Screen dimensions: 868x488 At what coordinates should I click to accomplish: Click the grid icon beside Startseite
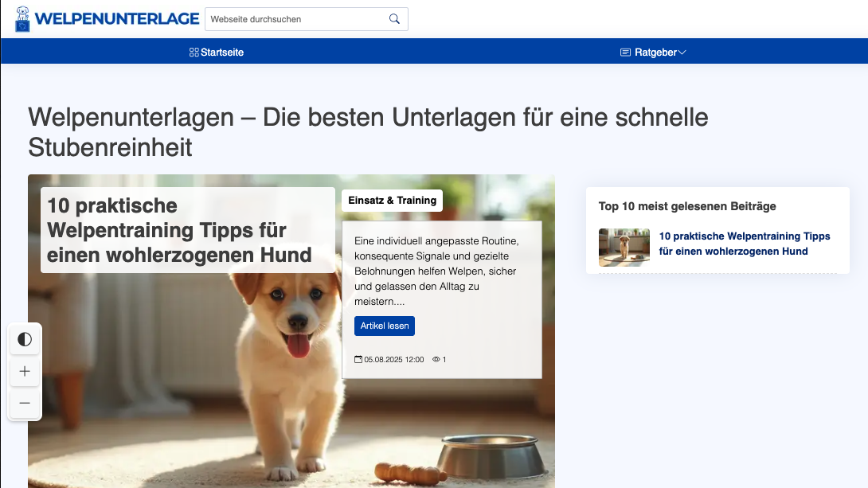tap(194, 53)
